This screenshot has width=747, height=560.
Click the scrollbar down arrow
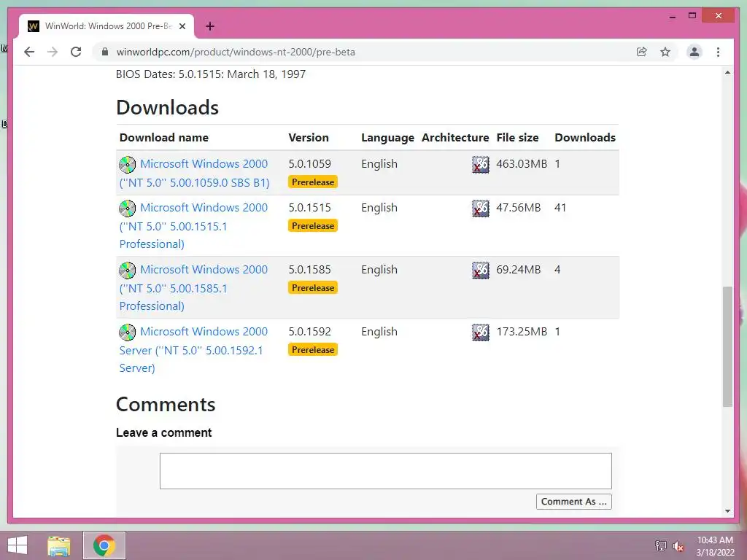coord(727,511)
